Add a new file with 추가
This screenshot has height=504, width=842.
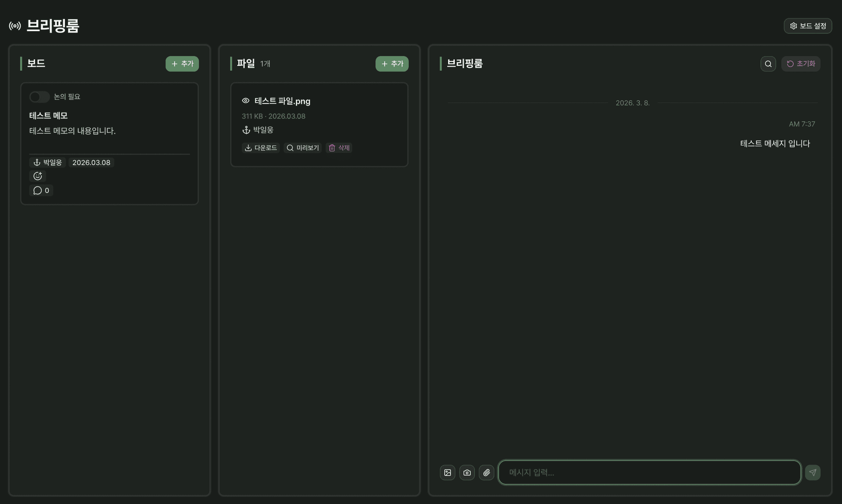click(392, 64)
